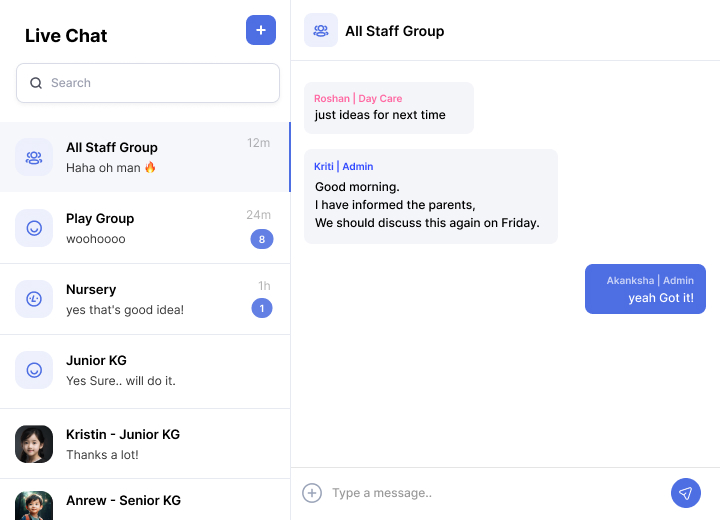This screenshot has height=520, width=720.
Task: Click the 'yeah Got it!' sent message
Action: pos(645,289)
